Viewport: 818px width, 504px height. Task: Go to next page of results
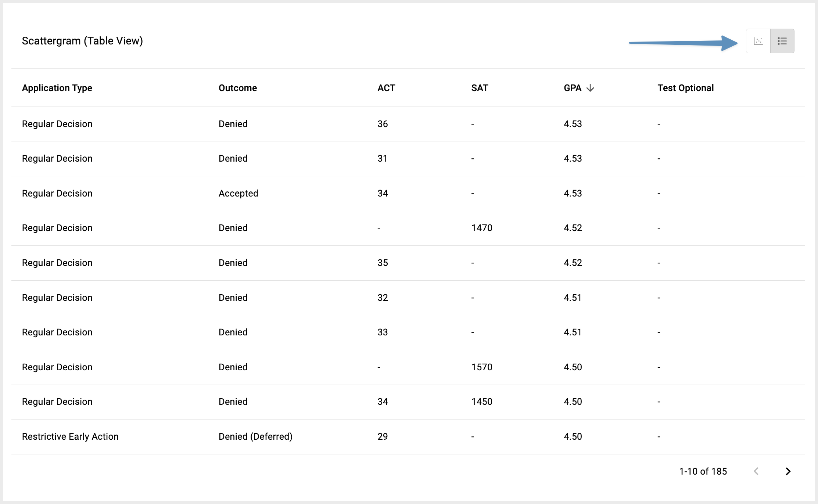click(x=788, y=471)
